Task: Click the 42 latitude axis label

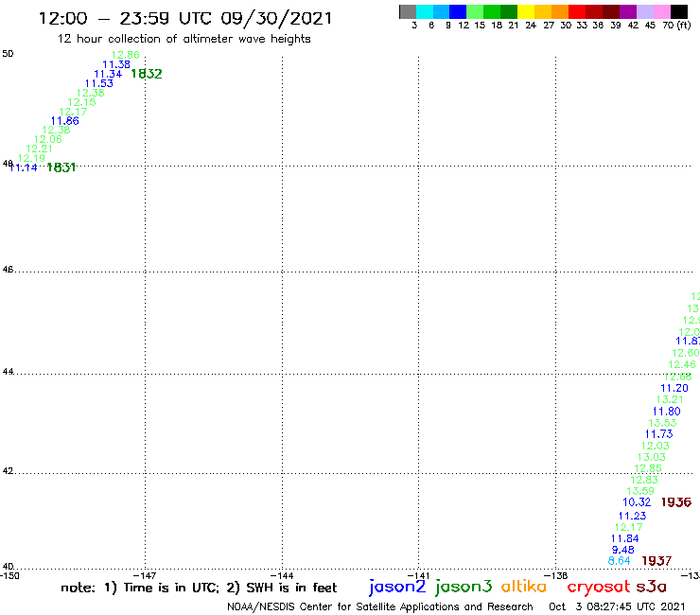Action: [x=8, y=471]
